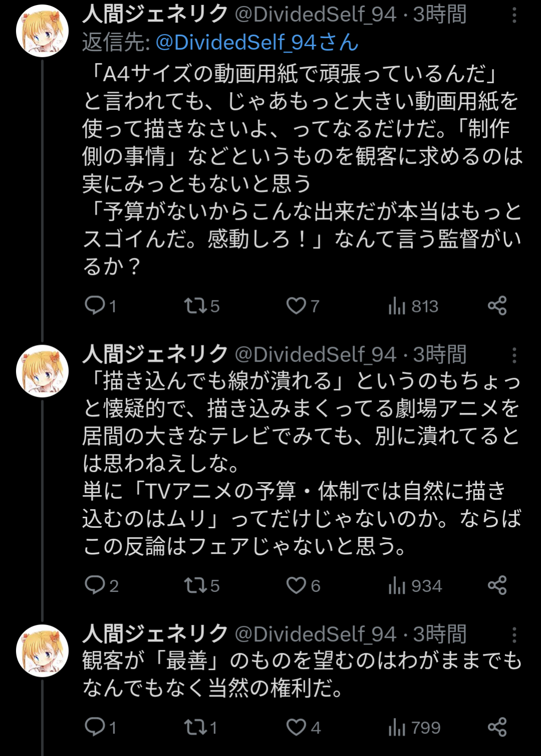Viewport: 541px width, 756px height.
Task: Open first tweet's profile avatar
Action: 43,31
